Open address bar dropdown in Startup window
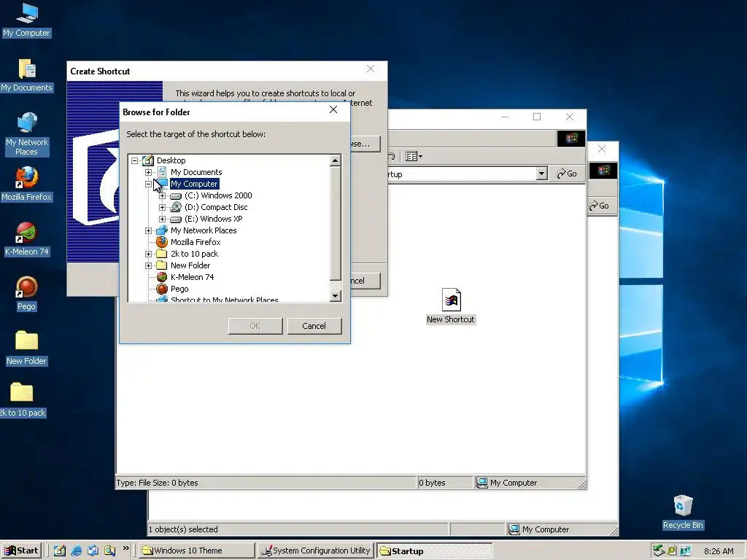The image size is (747, 560). pyautogui.click(x=541, y=174)
